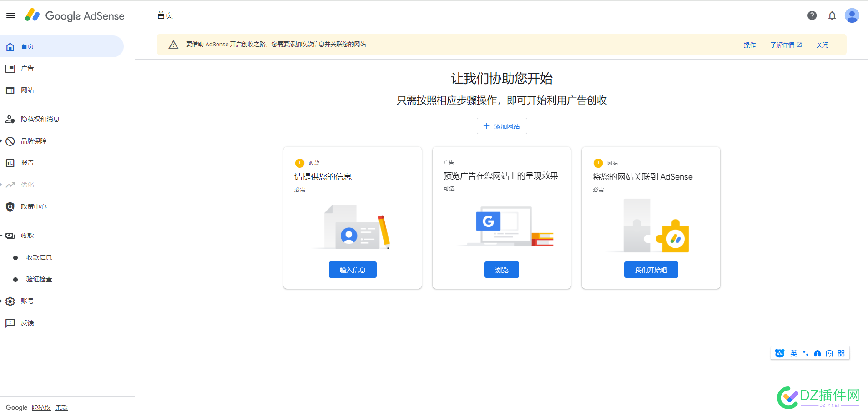The width and height of the screenshot is (868, 416).
Task: Open the 条款 footer link
Action: pyautogui.click(x=61, y=407)
